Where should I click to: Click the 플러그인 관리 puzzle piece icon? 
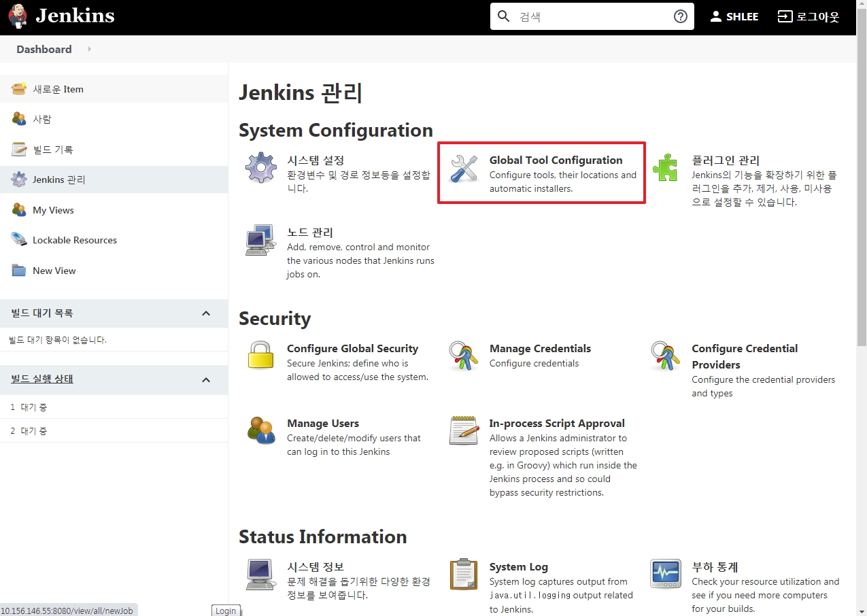coord(665,167)
